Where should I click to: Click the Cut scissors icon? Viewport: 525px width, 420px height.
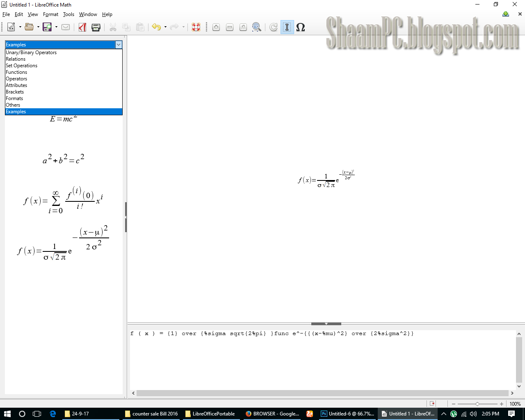[x=113, y=27]
